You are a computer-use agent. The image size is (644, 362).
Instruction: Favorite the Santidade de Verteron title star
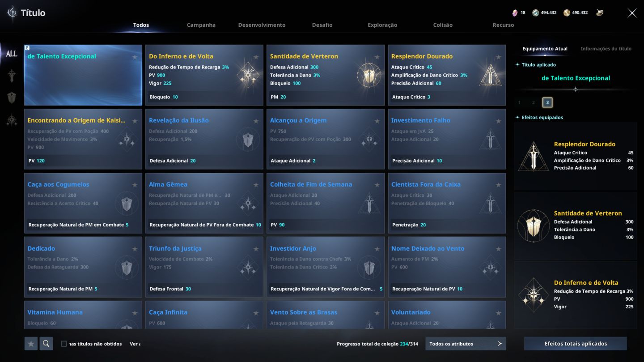tap(377, 57)
